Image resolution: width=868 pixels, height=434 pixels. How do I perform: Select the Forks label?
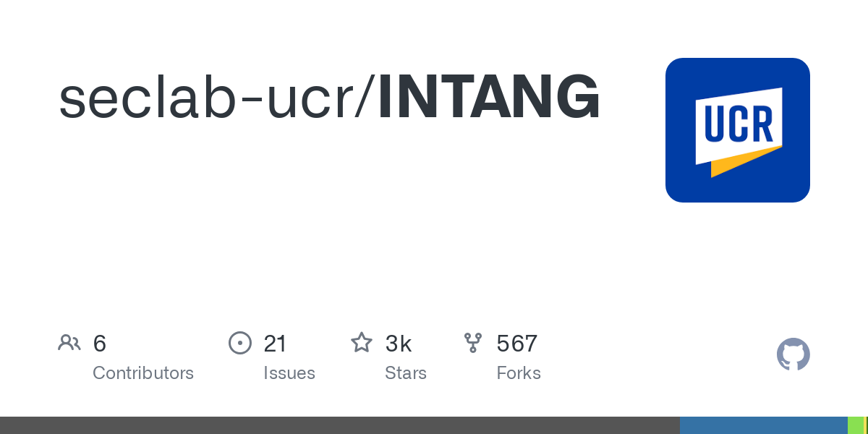pyautogui.click(x=519, y=373)
